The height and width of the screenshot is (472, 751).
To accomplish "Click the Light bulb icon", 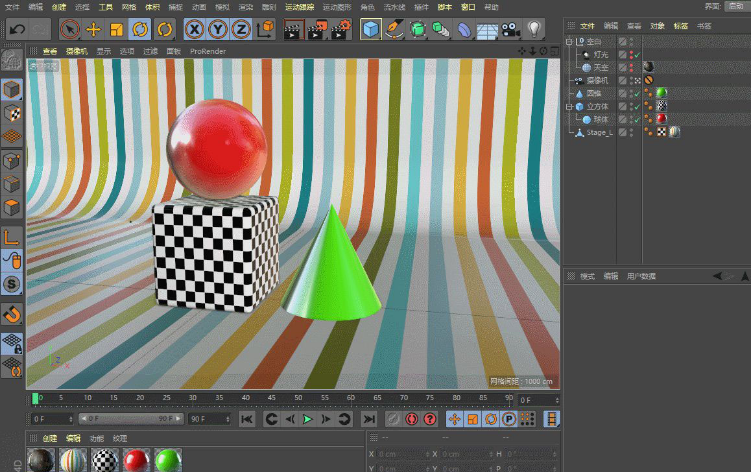I will 535,29.
